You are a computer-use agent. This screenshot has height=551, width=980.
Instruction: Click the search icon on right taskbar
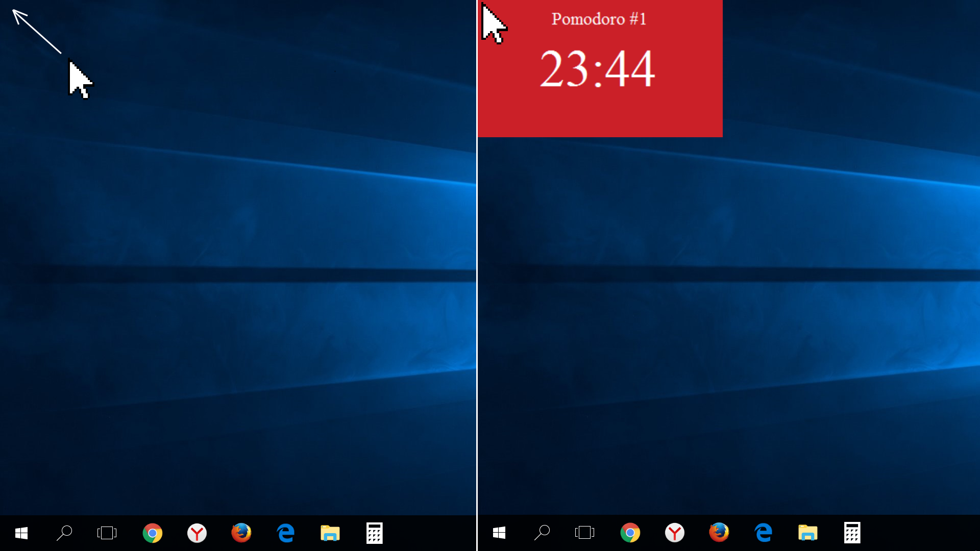542,533
